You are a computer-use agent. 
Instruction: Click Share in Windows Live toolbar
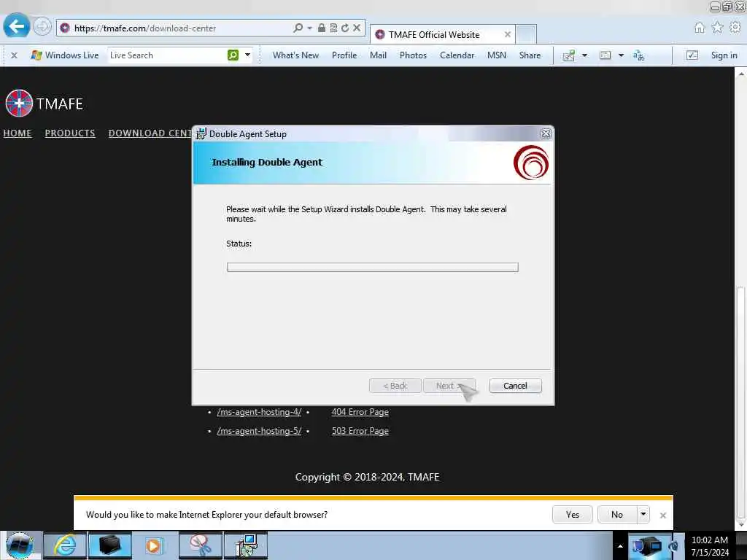pyautogui.click(x=530, y=55)
